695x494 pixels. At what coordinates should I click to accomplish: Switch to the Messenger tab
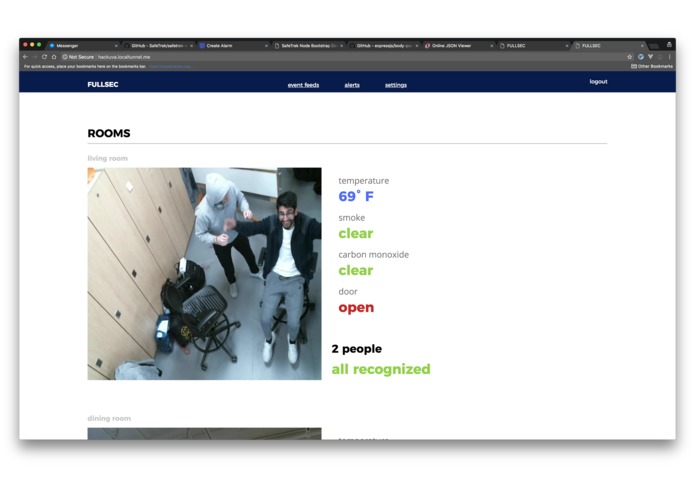[x=82, y=46]
